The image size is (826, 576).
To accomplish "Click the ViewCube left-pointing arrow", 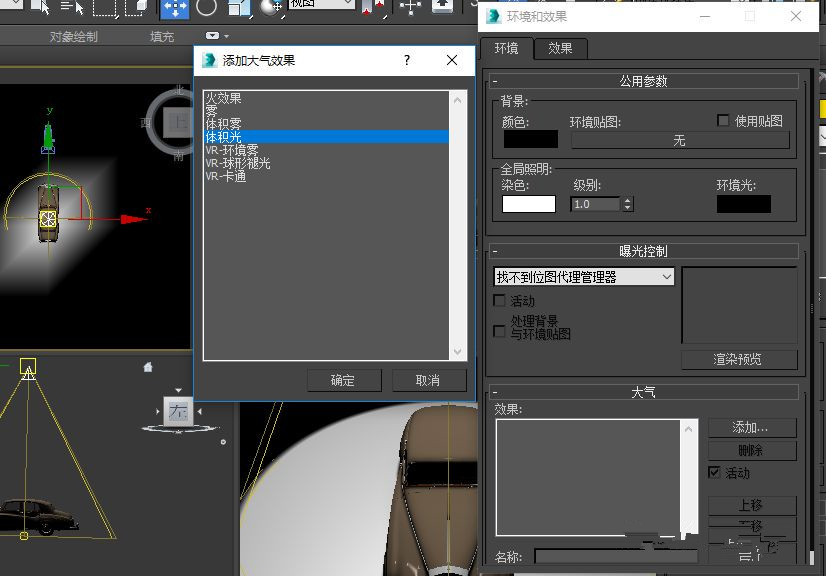I will pos(199,412).
